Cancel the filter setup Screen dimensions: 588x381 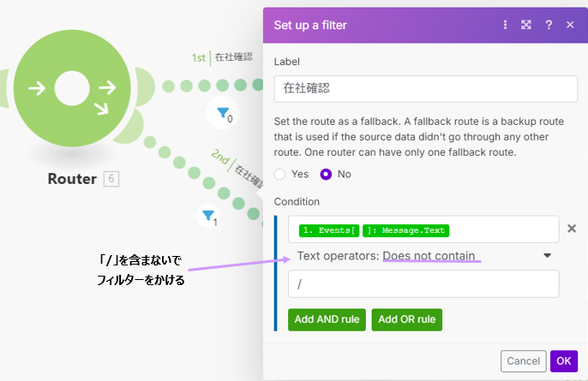(523, 361)
